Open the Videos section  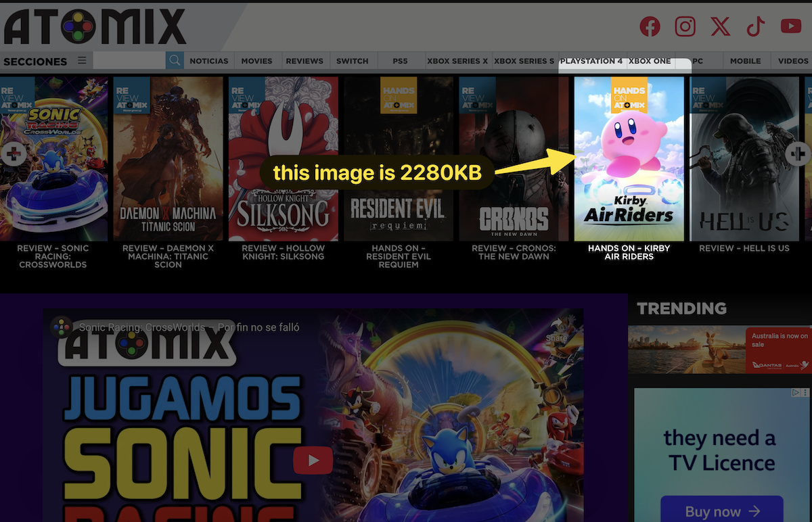point(793,61)
